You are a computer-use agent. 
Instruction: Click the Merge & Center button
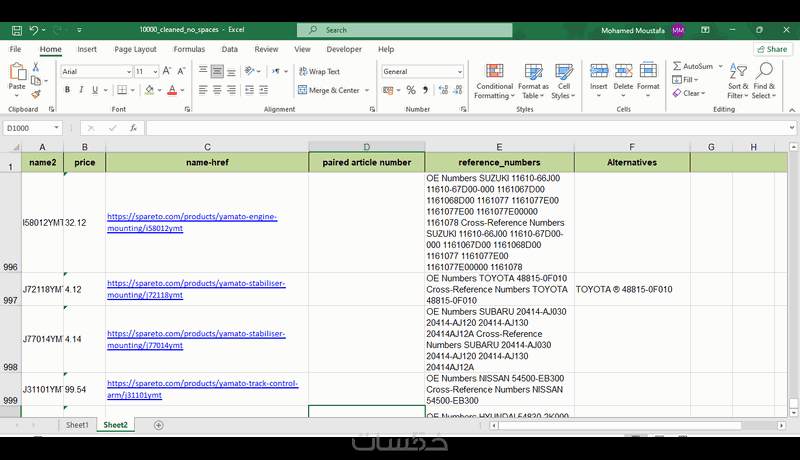[329, 90]
